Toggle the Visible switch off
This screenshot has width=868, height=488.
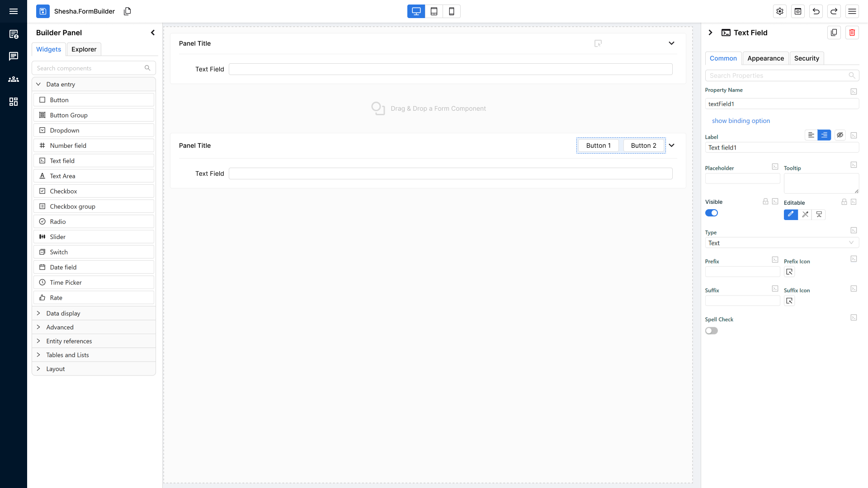point(712,213)
